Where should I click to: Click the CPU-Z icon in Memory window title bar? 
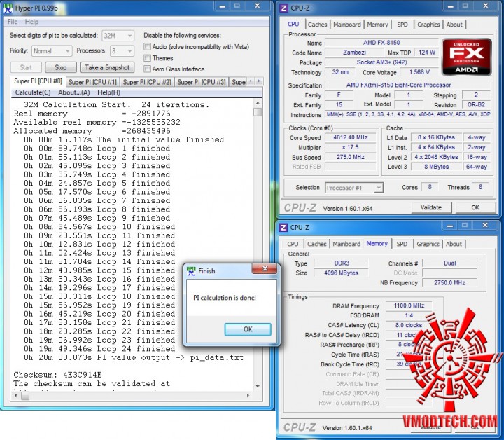pos(283,228)
